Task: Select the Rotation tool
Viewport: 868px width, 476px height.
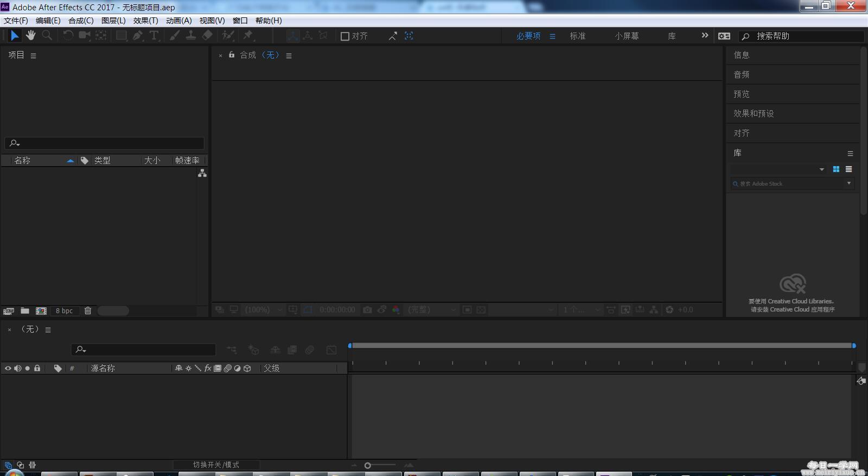Action: (x=68, y=36)
